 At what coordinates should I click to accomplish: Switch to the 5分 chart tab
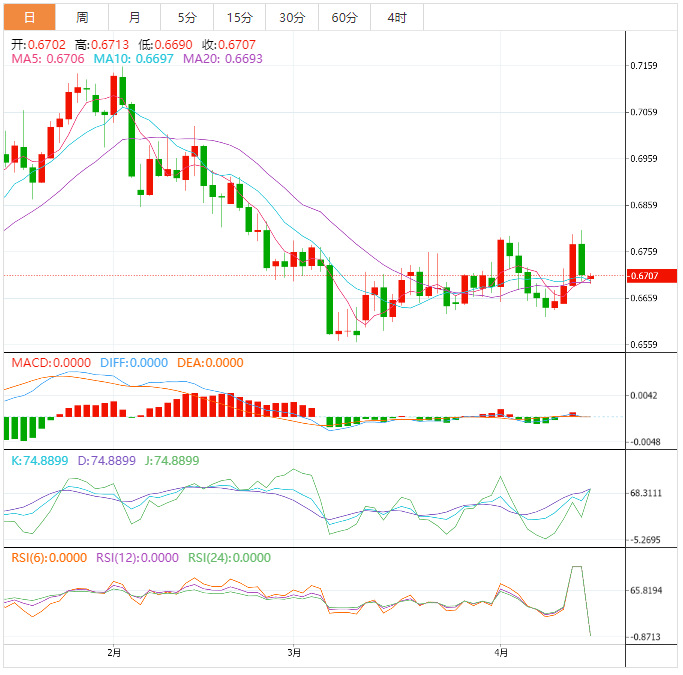(187, 18)
